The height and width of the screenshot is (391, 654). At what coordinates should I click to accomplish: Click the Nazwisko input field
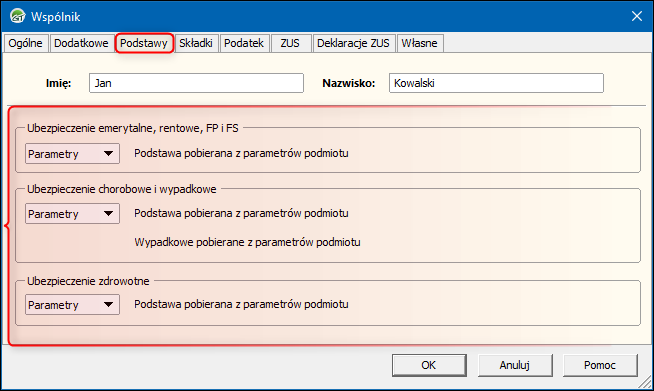click(496, 83)
